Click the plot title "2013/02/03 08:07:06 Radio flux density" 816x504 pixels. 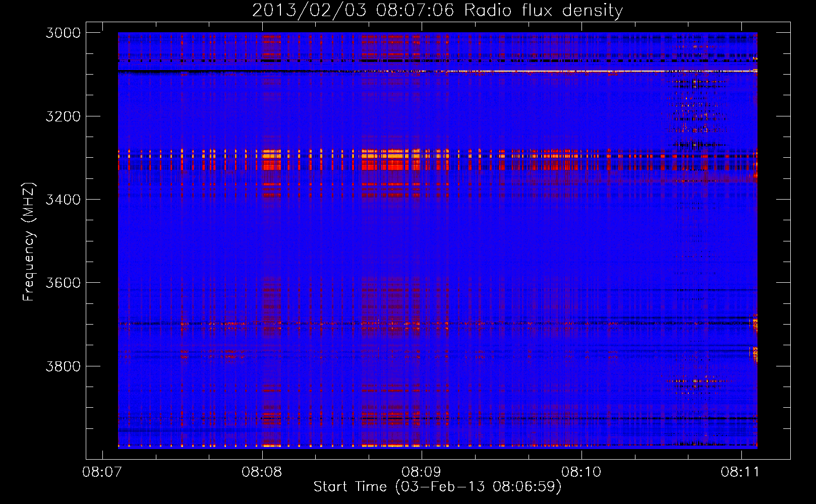point(437,11)
